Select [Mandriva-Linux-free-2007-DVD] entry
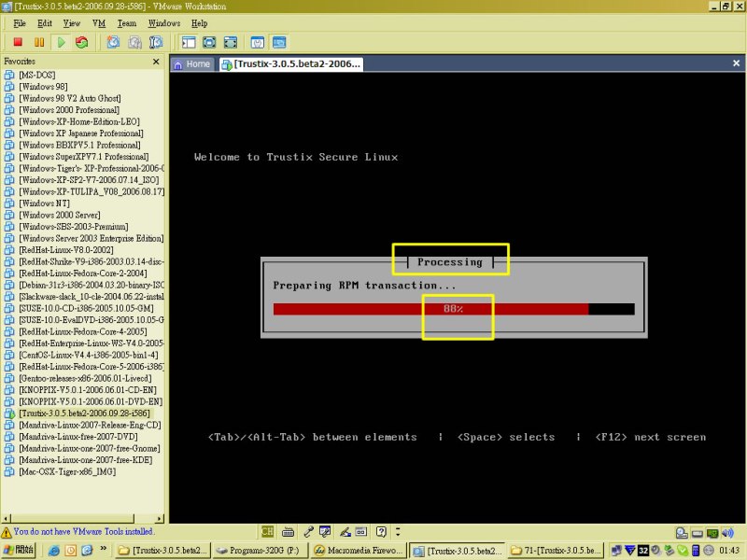The height and width of the screenshot is (560, 747). coord(78,437)
